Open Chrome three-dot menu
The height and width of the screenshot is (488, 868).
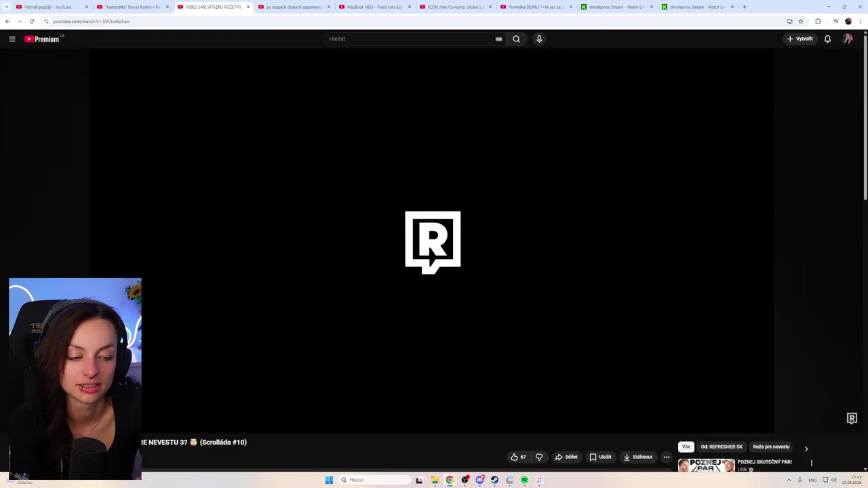coord(861,21)
